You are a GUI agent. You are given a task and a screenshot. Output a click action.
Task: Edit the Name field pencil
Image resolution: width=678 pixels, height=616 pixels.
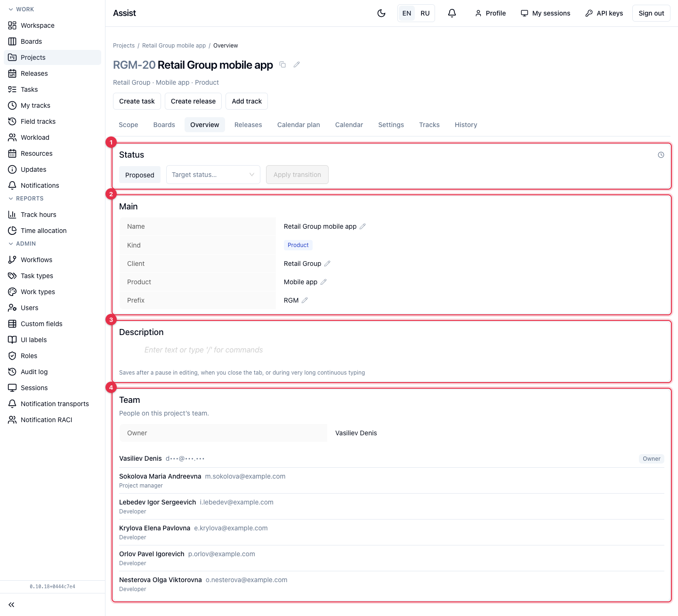(363, 226)
